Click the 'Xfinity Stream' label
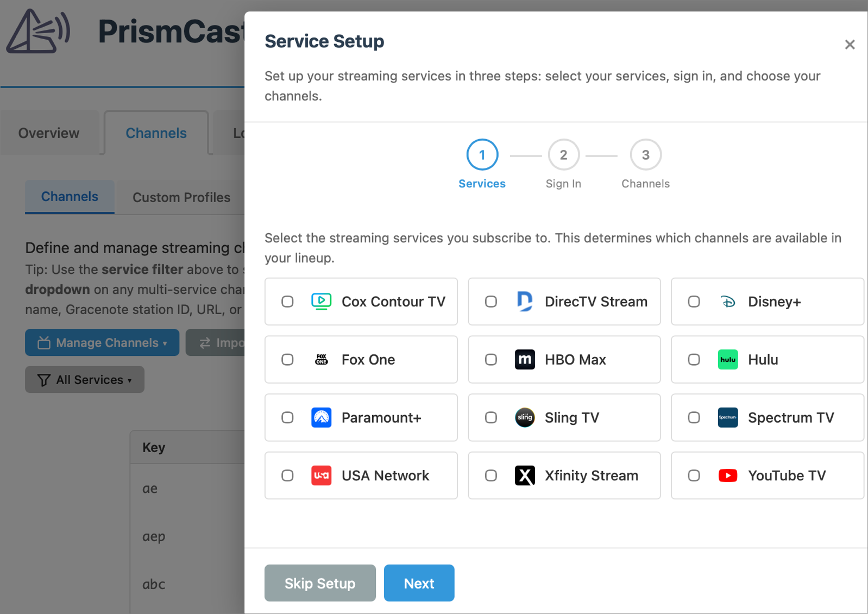This screenshot has width=868, height=614. point(592,475)
